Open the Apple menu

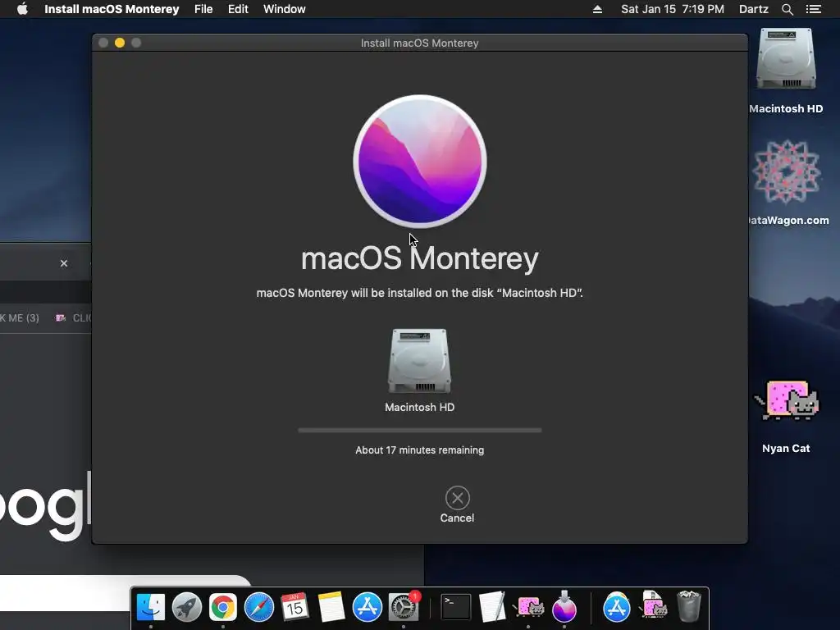(x=22, y=9)
